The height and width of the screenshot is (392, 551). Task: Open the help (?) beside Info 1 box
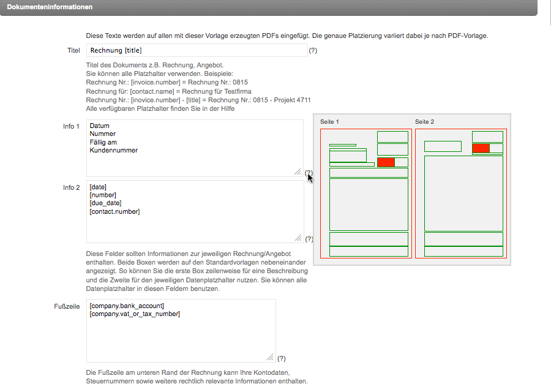309,173
